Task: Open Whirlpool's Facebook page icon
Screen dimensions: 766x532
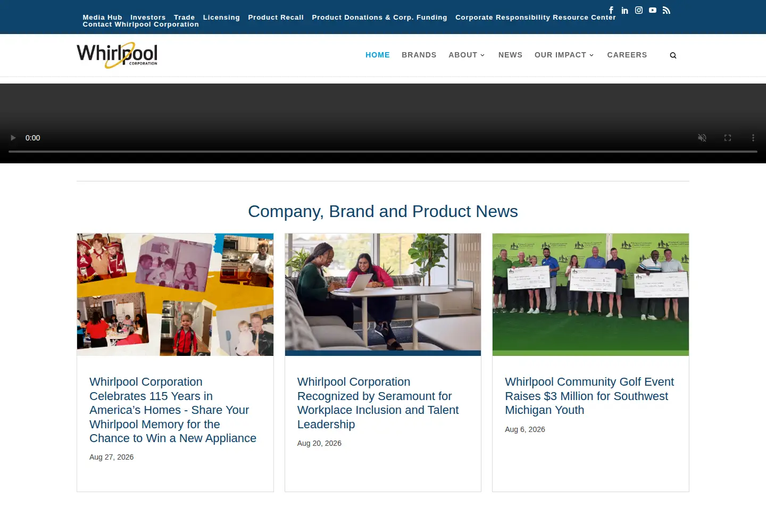Action: 611,10
